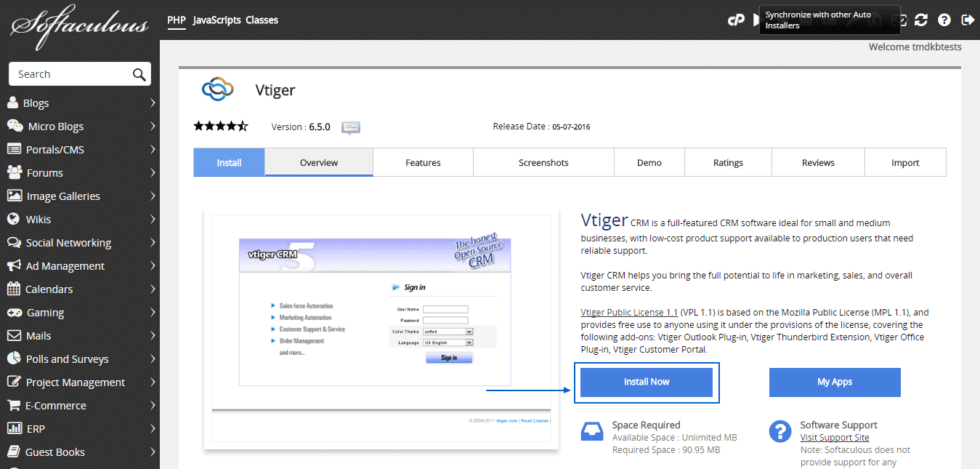Viewport: 980px width, 469px height.
Task: Expand the Micro Blogs category chevron
Action: click(153, 126)
